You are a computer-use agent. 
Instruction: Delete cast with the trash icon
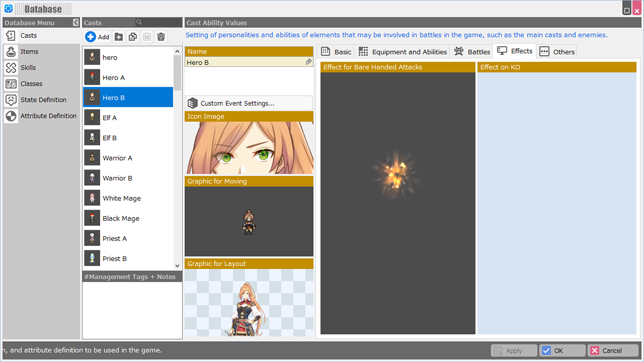[x=161, y=37]
